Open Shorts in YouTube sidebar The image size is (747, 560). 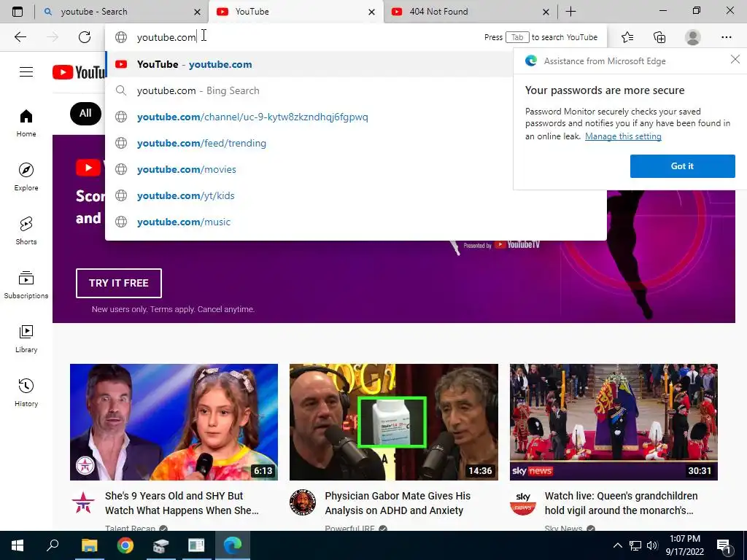[26, 230]
